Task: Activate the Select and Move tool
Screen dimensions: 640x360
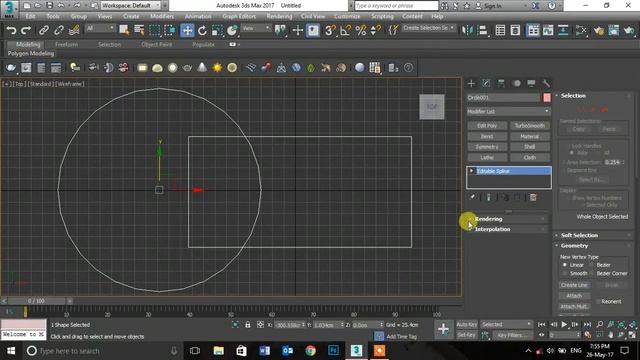Action: pos(187,30)
